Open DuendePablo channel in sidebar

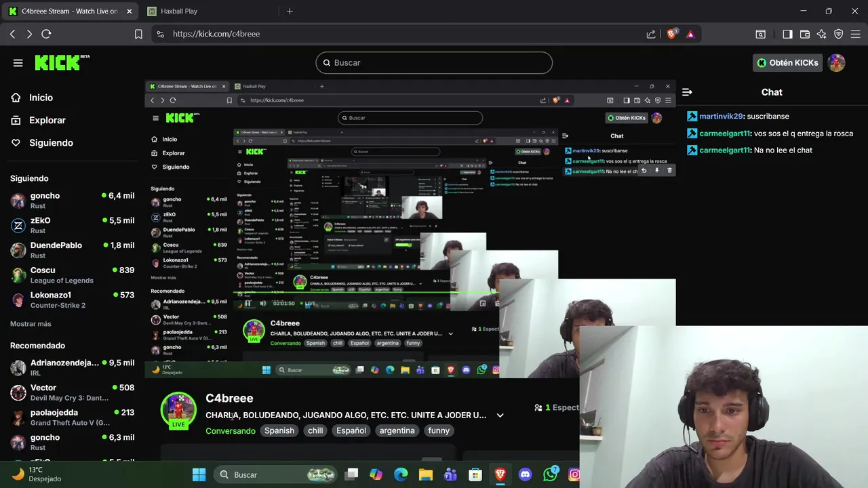click(x=73, y=250)
